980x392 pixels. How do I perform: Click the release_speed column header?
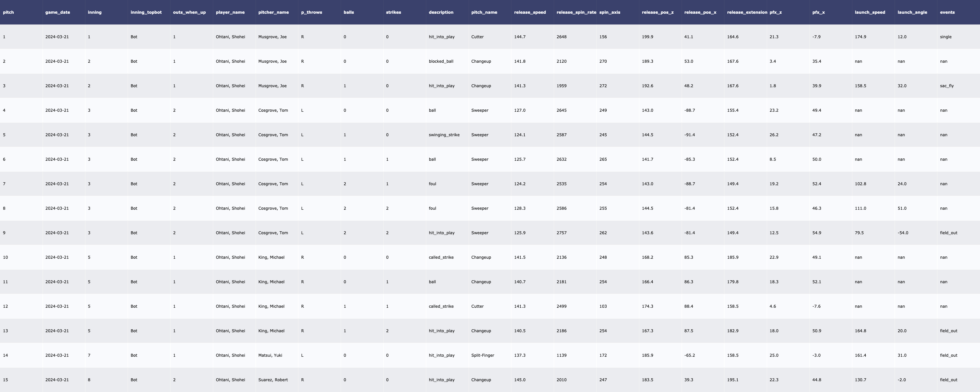pos(530,12)
